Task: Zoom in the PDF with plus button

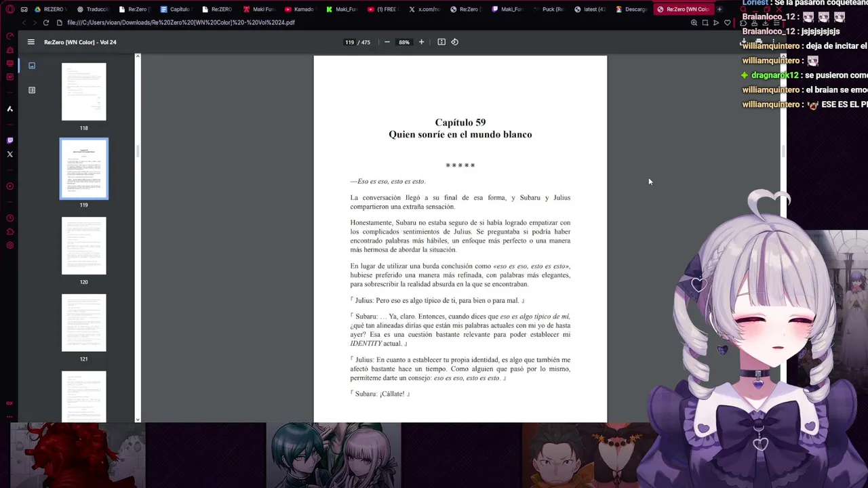Action: click(x=421, y=42)
